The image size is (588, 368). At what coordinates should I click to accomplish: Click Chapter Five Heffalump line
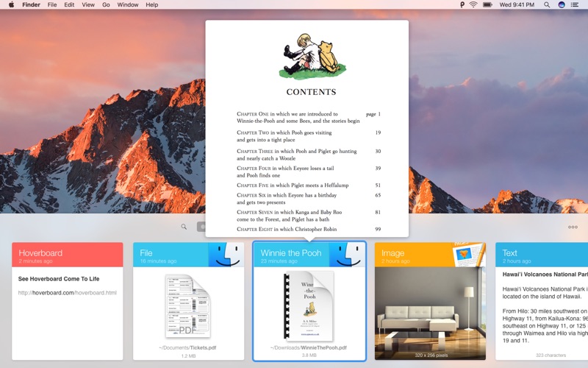(x=309, y=185)
